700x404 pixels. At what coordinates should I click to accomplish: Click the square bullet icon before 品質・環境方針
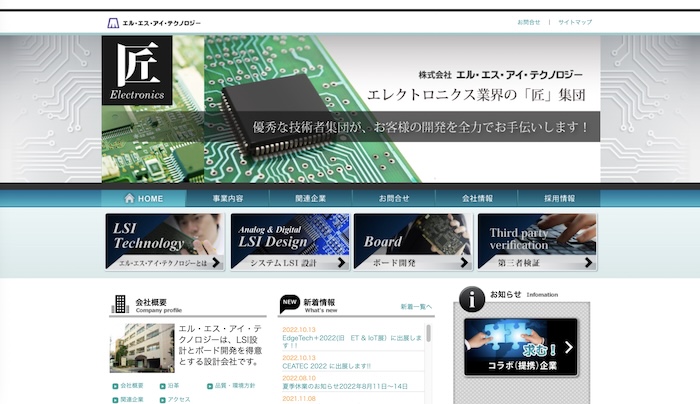pos(210,386)
